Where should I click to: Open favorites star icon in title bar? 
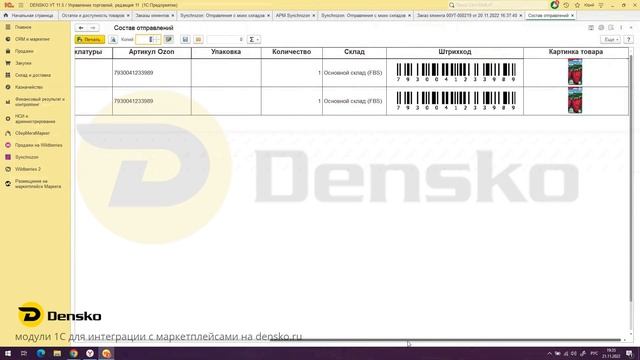pyautogui.click(x=577, y=5)
